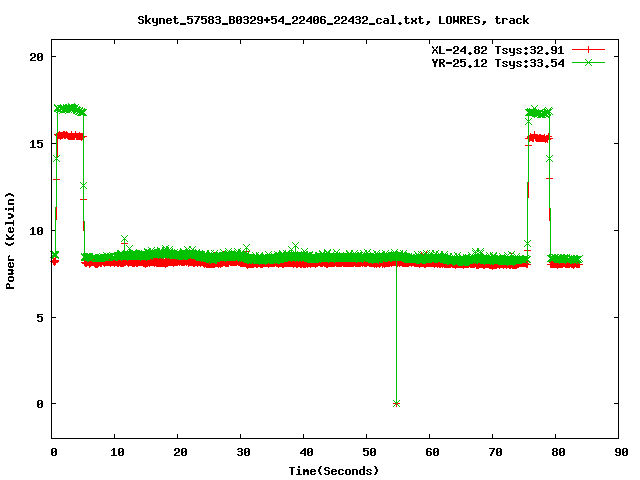Click the x-axis tick label 10
This screenshot has height=480, width=640.
click(117, 452)
